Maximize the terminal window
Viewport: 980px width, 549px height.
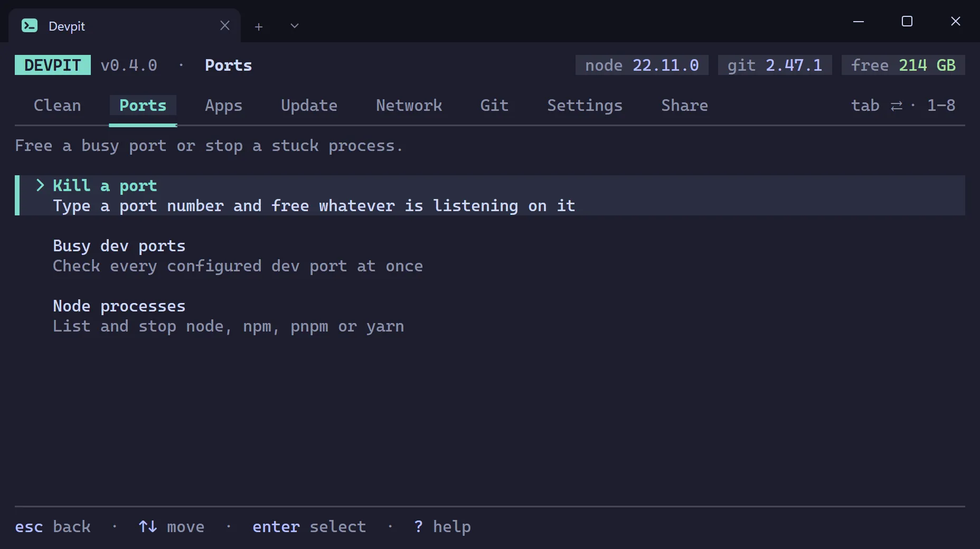pos(907,21)
